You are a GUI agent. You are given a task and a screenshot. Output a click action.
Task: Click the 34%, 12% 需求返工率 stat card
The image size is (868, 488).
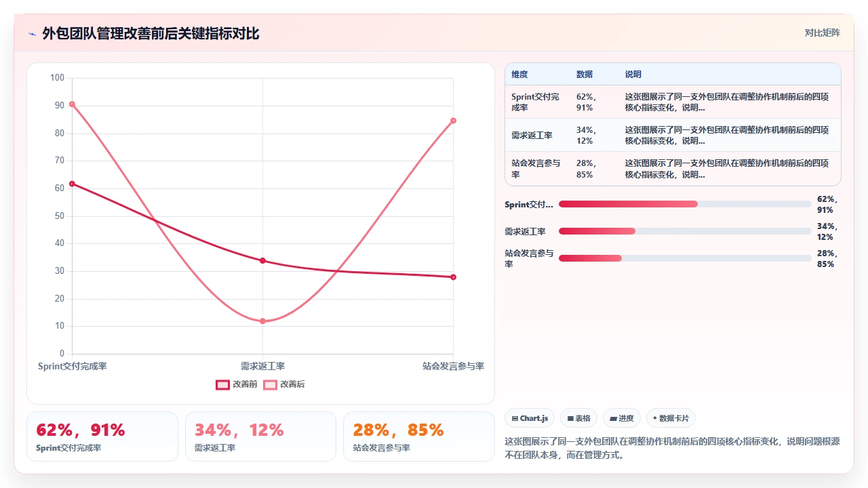pos(260,436)
